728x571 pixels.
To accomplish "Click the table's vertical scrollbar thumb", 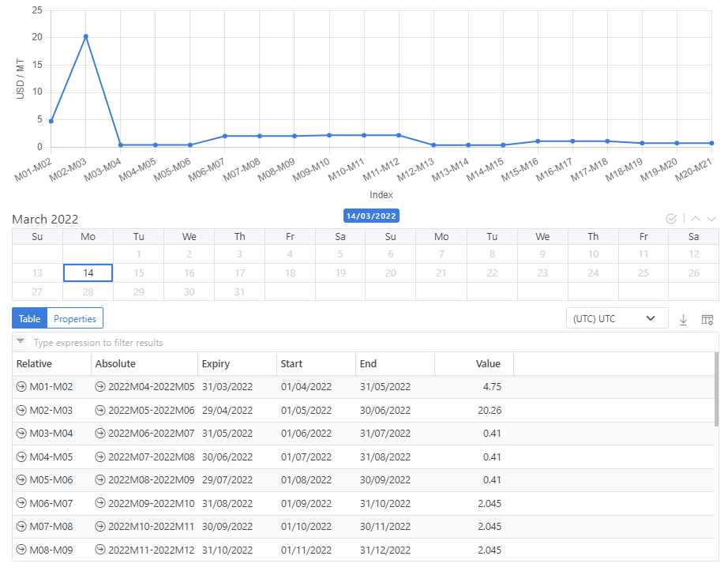I will pyautogui.click(x=716, y=401).
